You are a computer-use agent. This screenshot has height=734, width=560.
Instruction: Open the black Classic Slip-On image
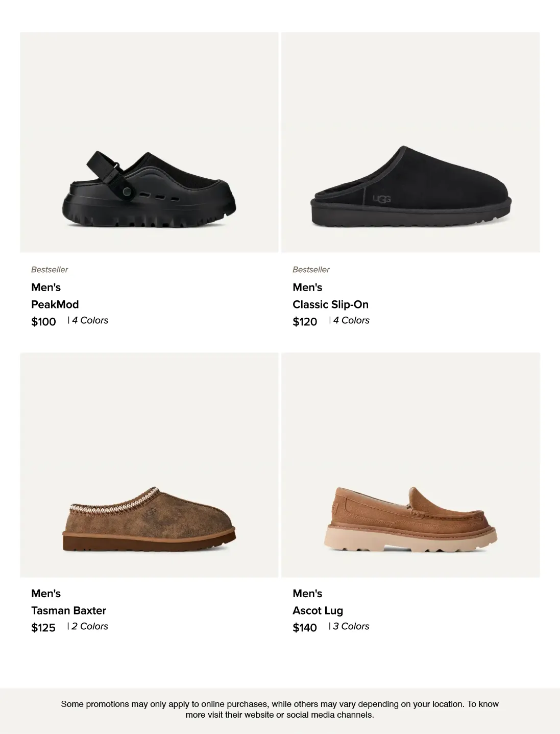click(x=410, y=143)
